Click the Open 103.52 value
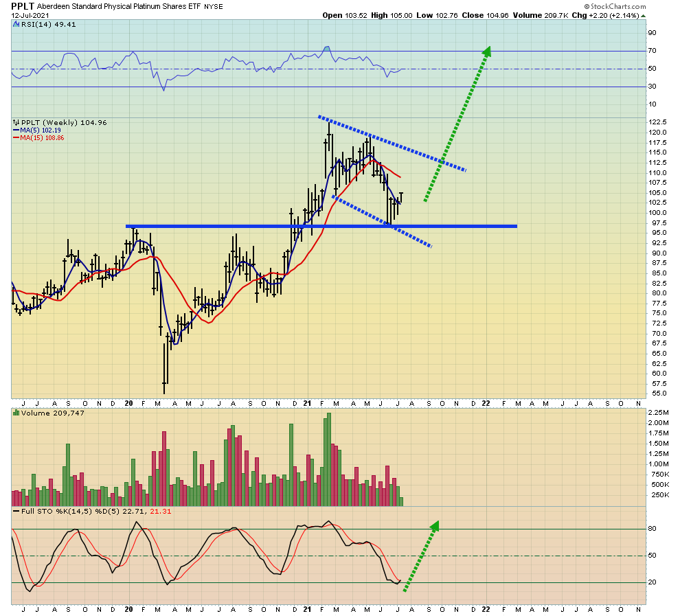 click(x=345, y=16)
